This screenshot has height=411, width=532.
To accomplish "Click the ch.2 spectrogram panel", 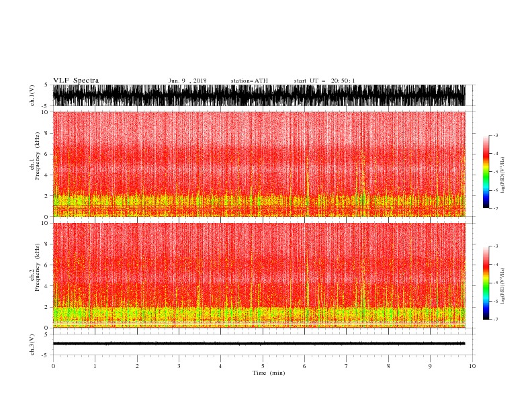I will click(259, 275).
